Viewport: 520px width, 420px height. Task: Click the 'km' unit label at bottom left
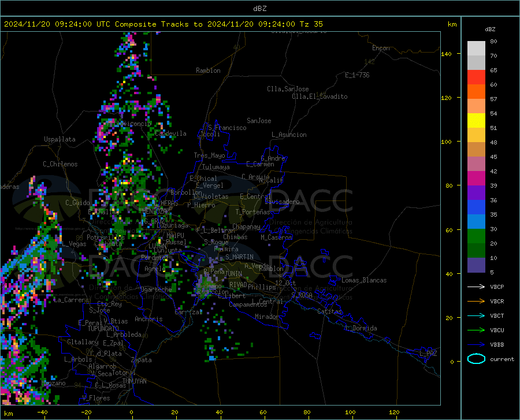click(8, 414)
